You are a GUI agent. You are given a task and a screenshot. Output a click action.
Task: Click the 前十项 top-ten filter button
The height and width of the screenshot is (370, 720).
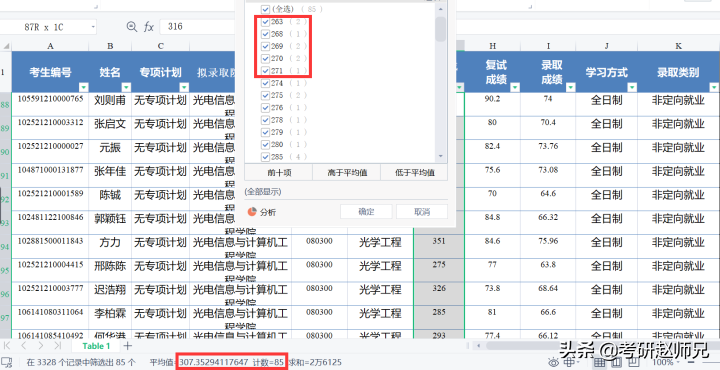pos(279,173)
